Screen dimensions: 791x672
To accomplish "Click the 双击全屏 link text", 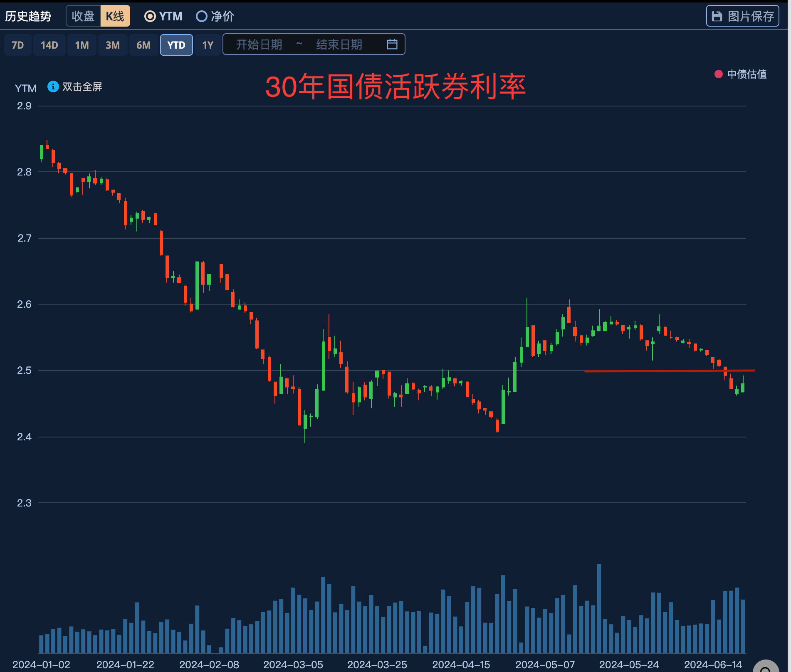I will [x=82, y=87].
